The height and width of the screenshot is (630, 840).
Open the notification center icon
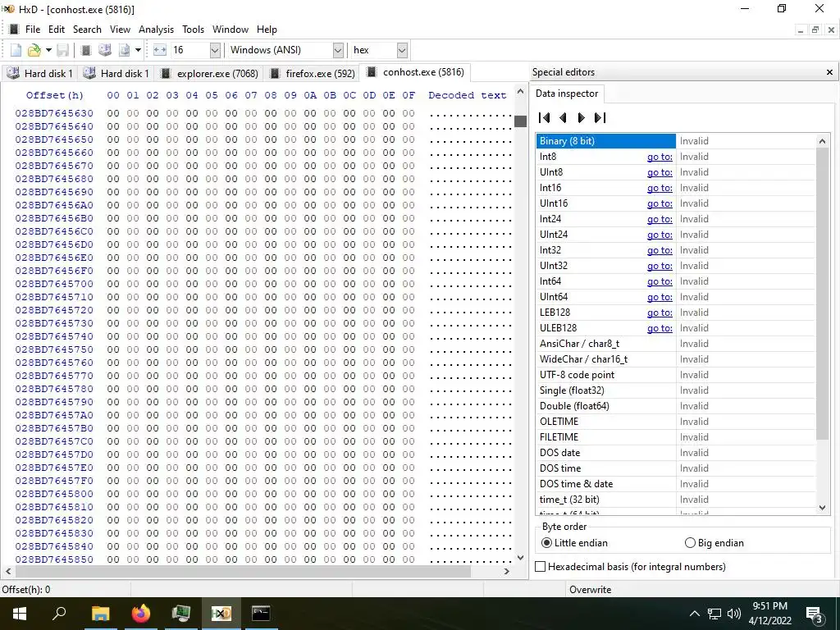[815, 614]
